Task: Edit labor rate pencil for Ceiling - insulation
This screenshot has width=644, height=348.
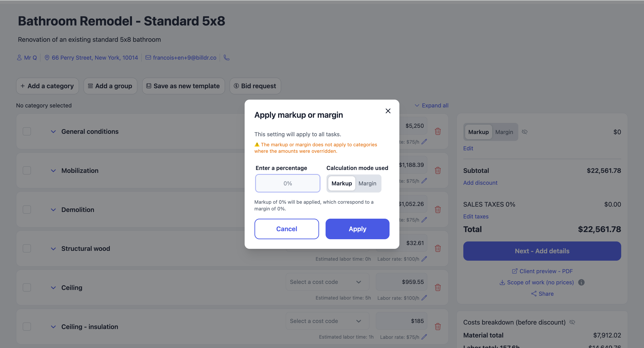Action: point(424,337)
